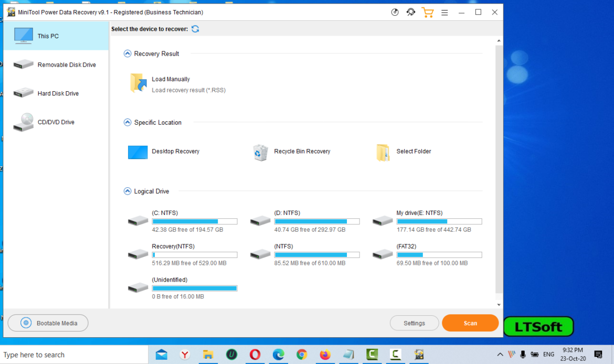Choose Recycle Bin Recovery

tap(292, 152)
